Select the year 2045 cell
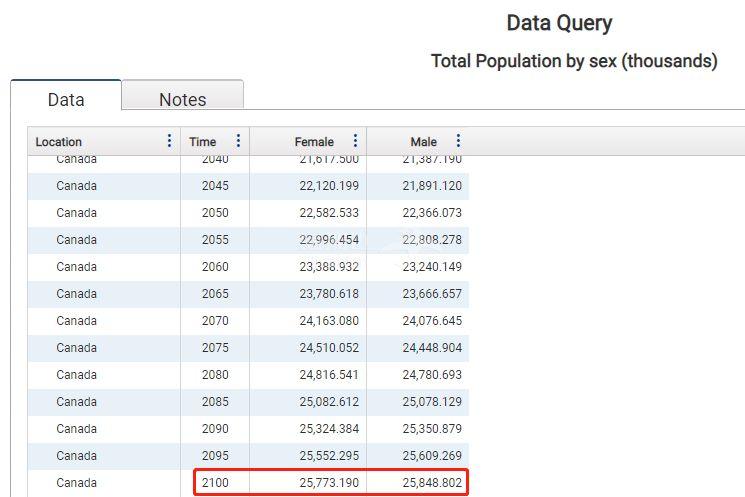Screen dimensions: 745x497 pyautogui.click(x=215, y=186)
